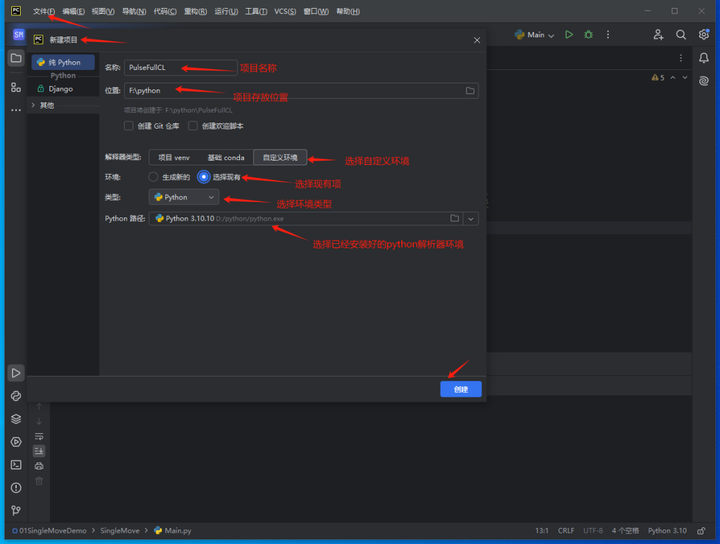Open the 视图(V) menu

pyautogui.click(x=103, y=11)
